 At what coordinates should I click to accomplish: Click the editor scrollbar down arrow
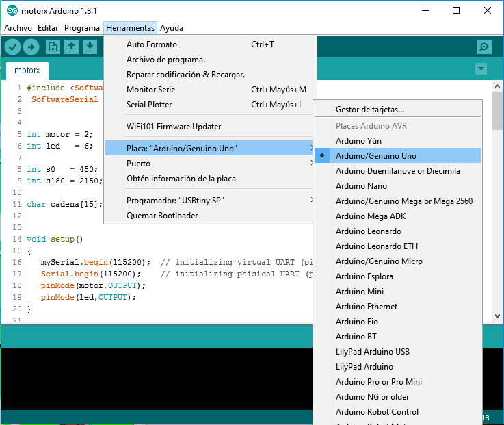tap(497, 316)
